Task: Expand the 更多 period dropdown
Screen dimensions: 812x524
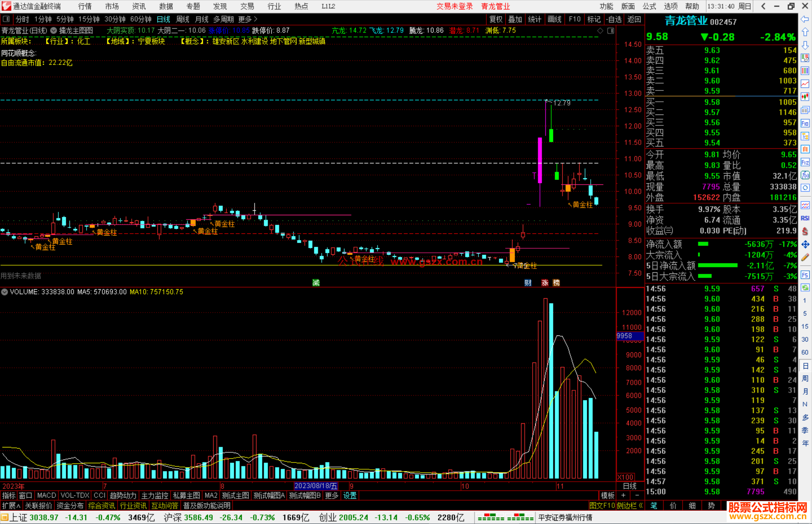Action: (247, 19)
